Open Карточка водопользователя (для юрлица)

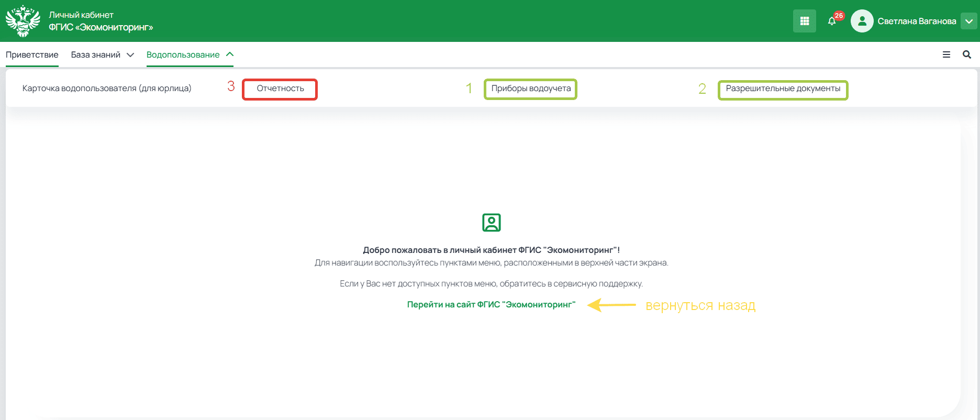[107, 89]
